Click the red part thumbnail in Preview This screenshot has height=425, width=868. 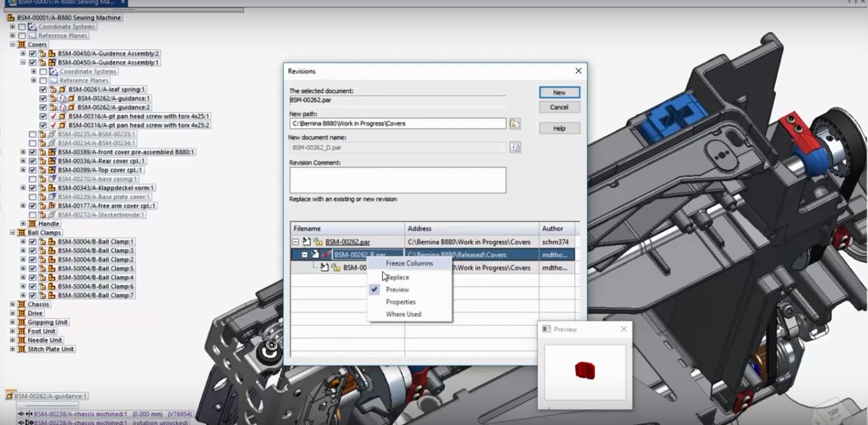(x=584, y=370)
